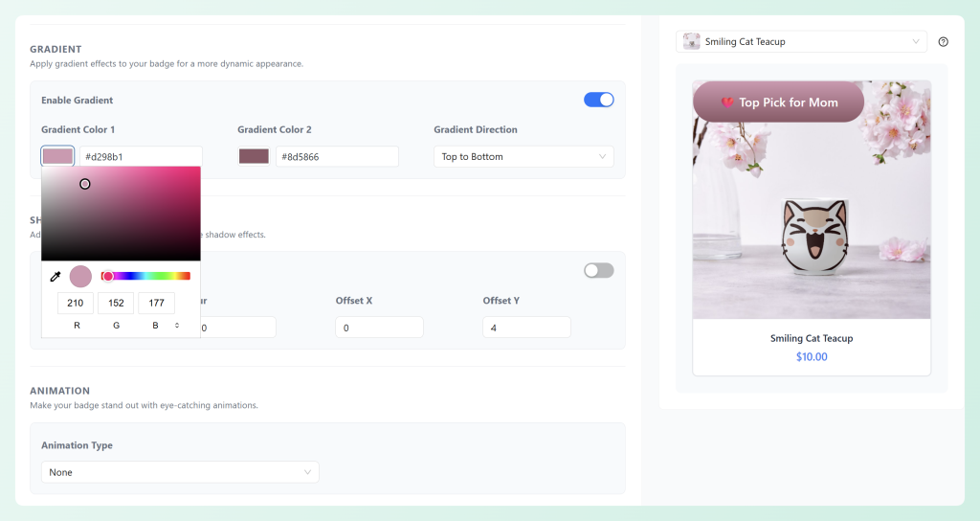980x521 pixels.
Task: Click the saturation picker area handle
Action: point(85,184)
